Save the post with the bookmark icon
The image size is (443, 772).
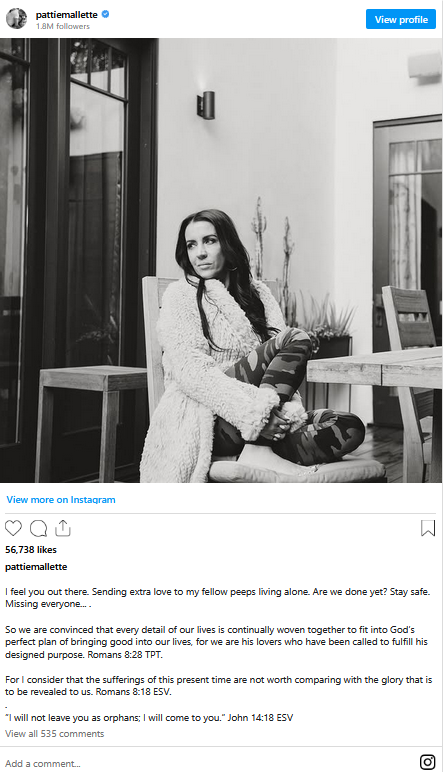428,528
